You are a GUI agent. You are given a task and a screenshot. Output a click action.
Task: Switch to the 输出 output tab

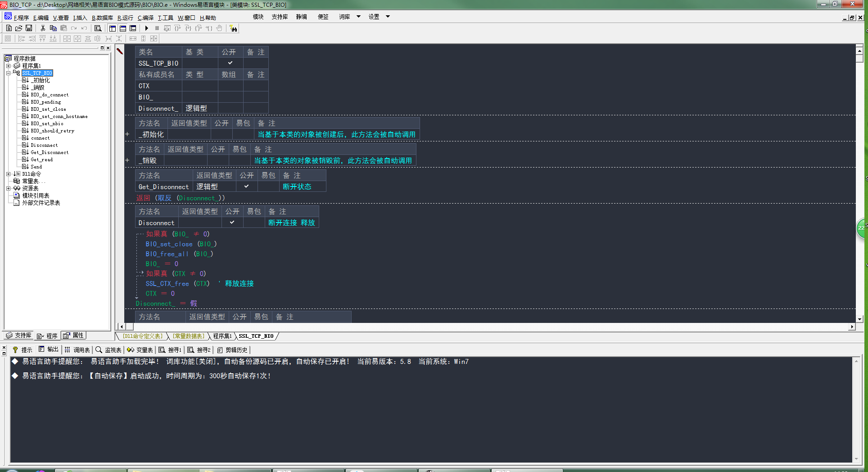pos(49,349)
